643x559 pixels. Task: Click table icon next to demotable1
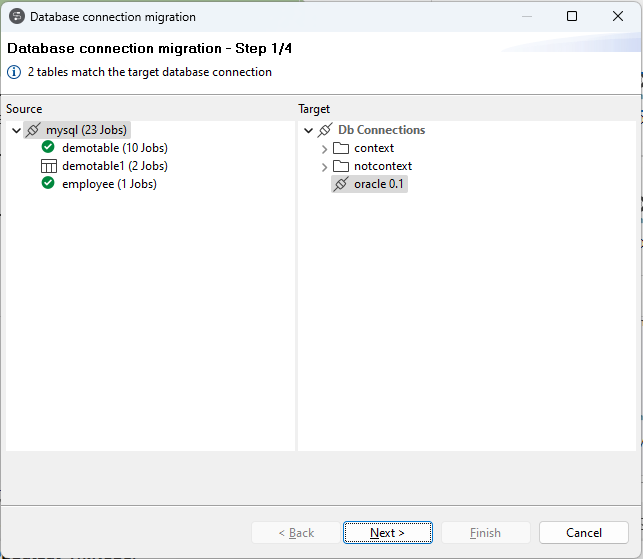pyautogui.click(x=48, y=166)
